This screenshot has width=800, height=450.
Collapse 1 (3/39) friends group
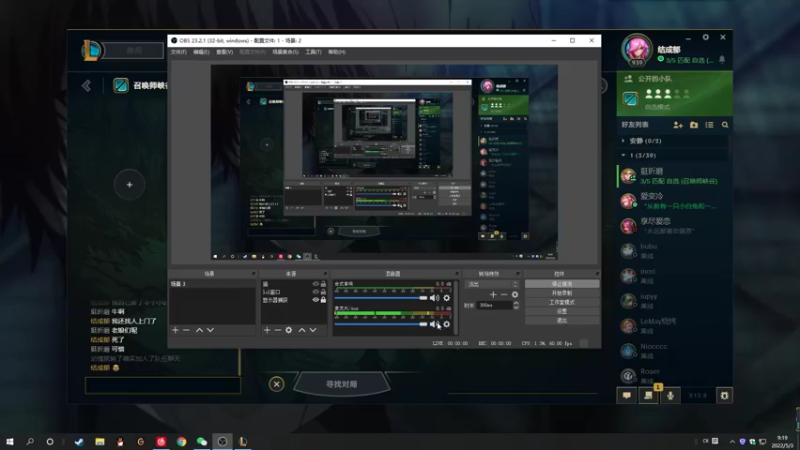(623, 155)
